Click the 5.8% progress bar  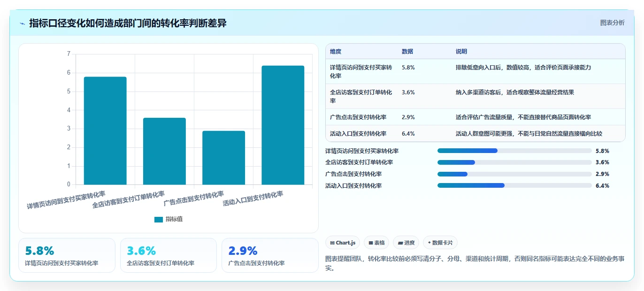514,151
